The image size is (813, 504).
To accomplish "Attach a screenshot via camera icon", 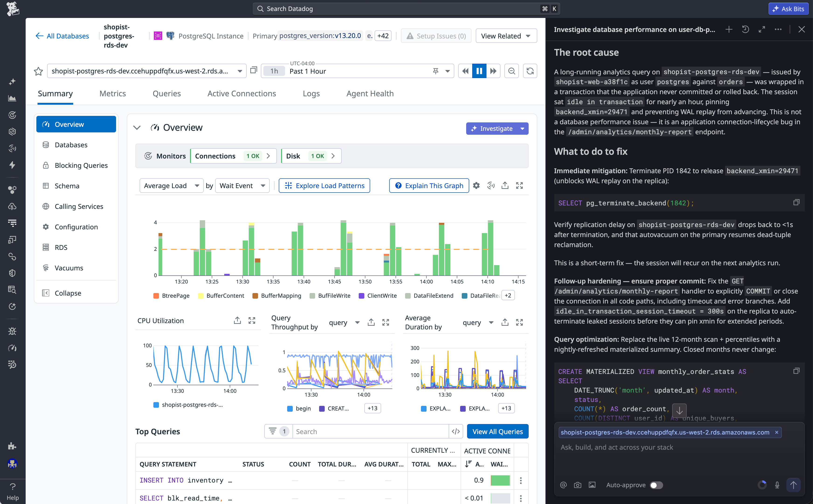I will pos(577,485).
